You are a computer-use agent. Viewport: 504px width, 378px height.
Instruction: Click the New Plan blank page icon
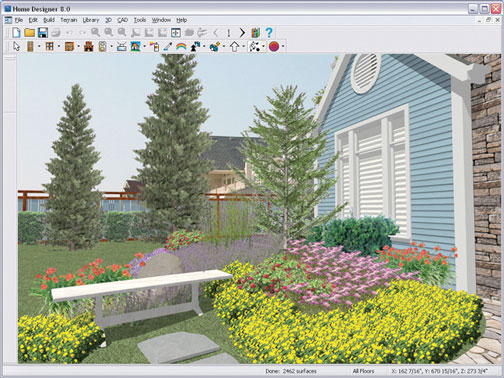click(x=16, y=32)
